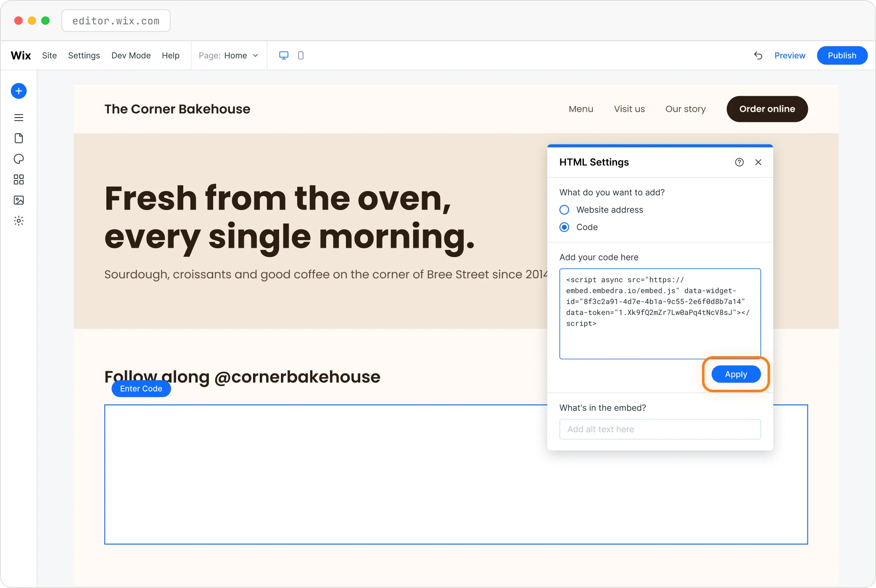Select the Website address radio button

coord(565,210)
